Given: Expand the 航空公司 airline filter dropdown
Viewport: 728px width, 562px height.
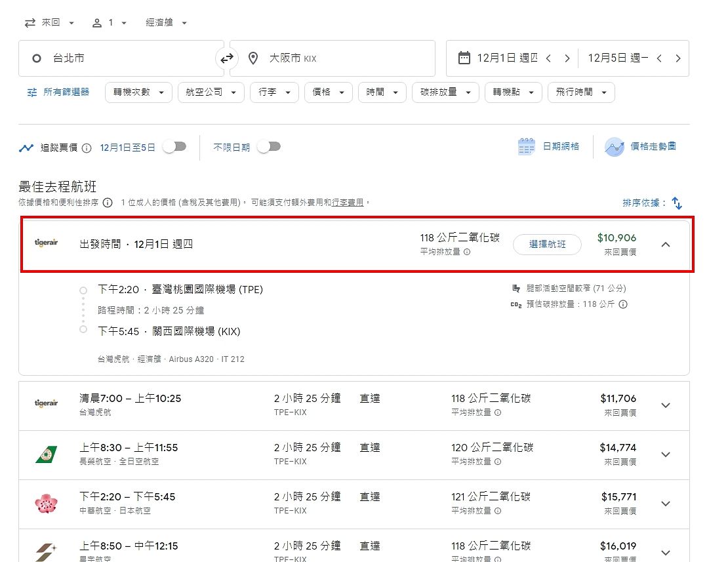Looking at the screenshot, I should (211, 92).
